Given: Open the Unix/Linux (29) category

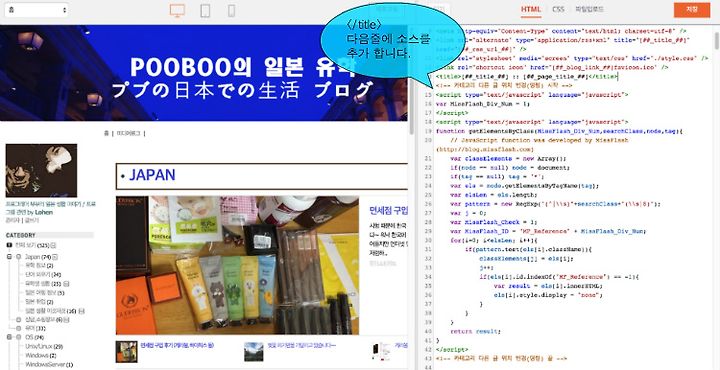Looking at the screenshot, I should 44,346.
